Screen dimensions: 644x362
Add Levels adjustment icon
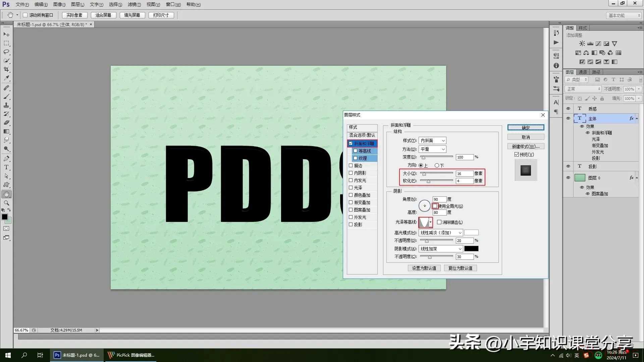[x=590, y=44]
